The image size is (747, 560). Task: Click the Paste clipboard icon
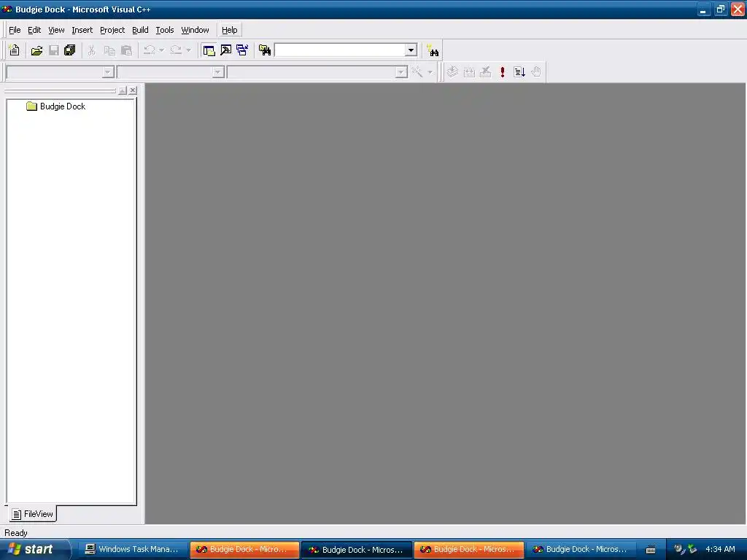click(127, 50)
